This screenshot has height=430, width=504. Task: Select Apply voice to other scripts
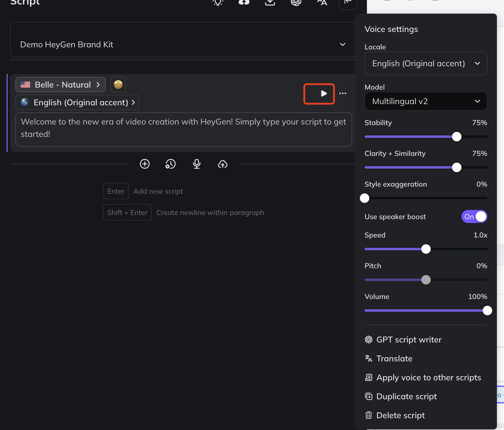point(426,377)
